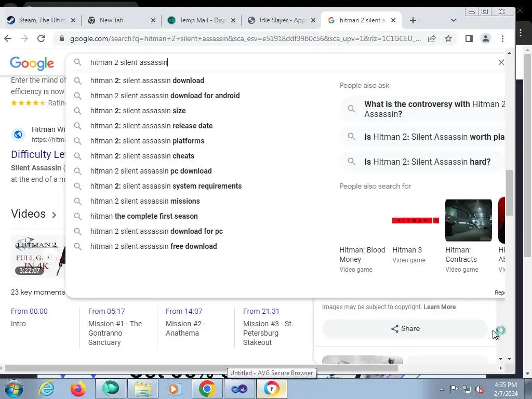Open the browser profile avatar
The width and height of the screenshot is (532, 399).
pyautogui.click(x=486, y=38)
